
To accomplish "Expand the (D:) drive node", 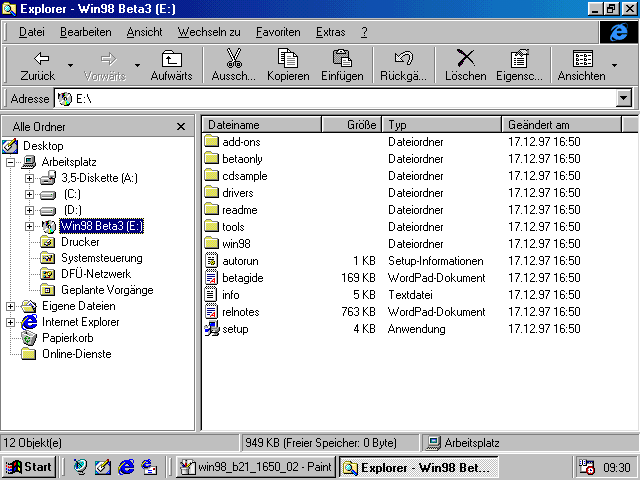I will [29, 211].
